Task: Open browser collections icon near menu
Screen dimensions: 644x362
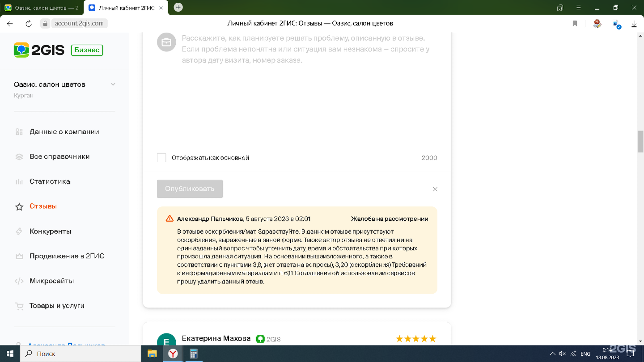Action: 560,8
